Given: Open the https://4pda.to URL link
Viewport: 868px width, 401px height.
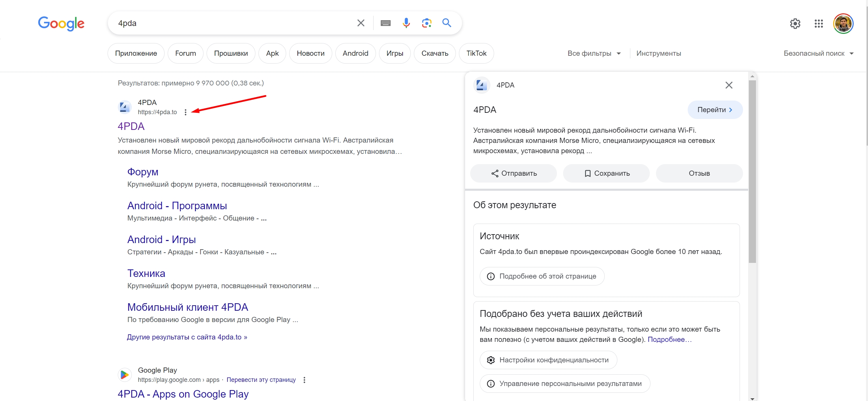Looking at the screenshot, I should point(157,112).
